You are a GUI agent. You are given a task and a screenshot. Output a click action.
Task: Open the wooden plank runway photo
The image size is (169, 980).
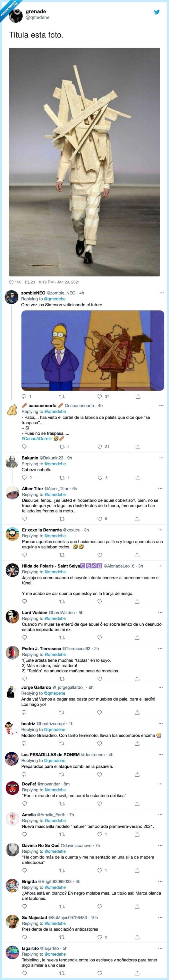pos(84,162)
